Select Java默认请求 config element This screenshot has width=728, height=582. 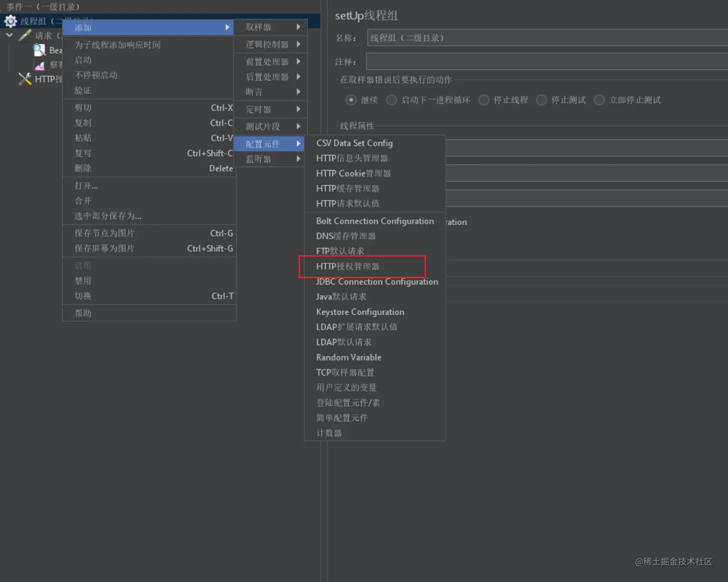(375, 297)
